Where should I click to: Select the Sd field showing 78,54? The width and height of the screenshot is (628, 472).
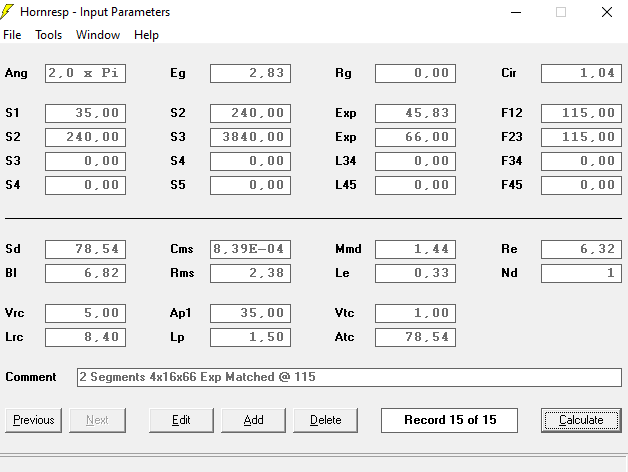pyautogui.click(x=85, y=249)
